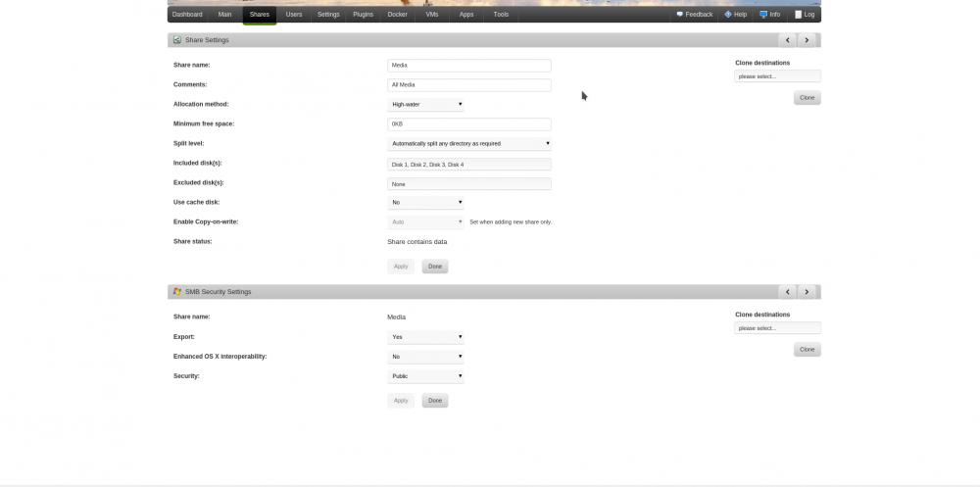Click Done in SMB Security Settings

pyautogui.click(x=435, y=401)
